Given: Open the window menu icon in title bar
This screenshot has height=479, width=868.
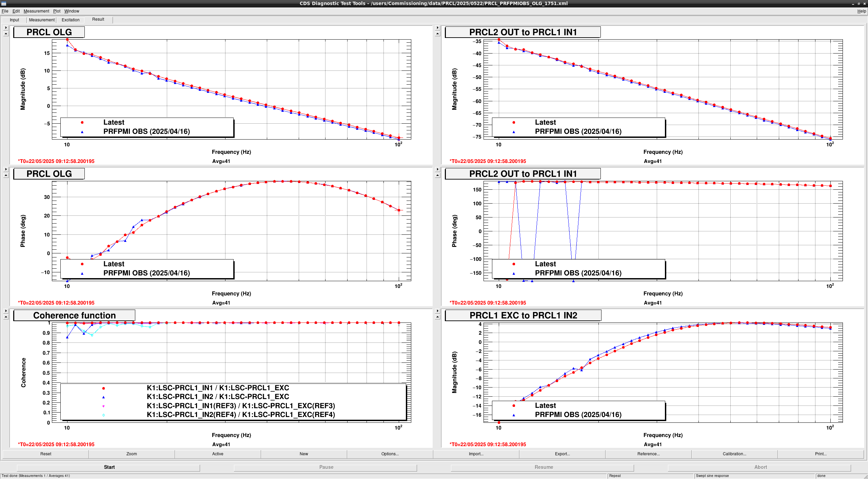Looking at the screenshot, I should [x=4, y=3].
